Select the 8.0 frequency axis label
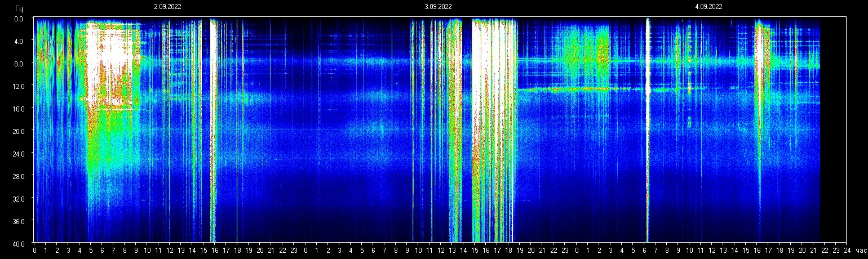This screenshot has width=868, height=259. (x=18, y=64)
